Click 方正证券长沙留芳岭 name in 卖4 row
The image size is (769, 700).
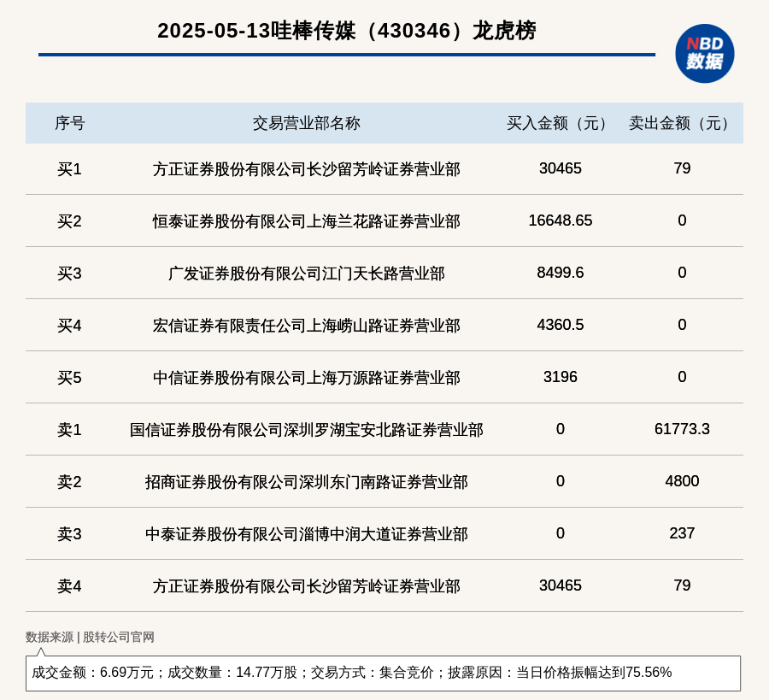307,586
